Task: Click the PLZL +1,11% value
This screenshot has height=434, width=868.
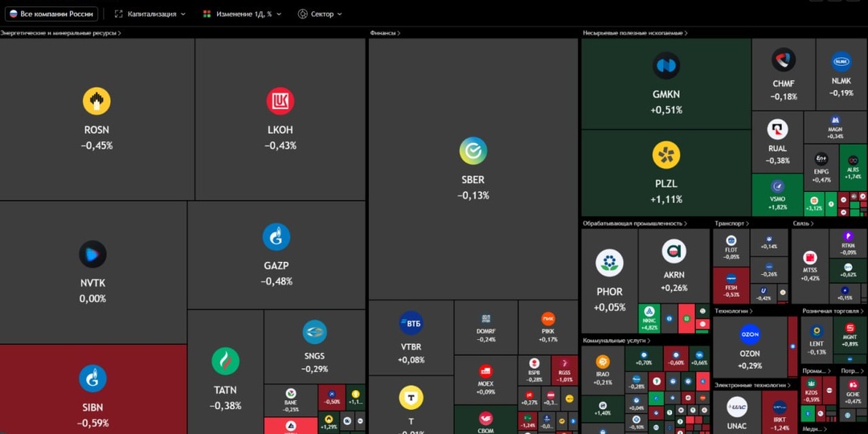Action: point(666,199)
